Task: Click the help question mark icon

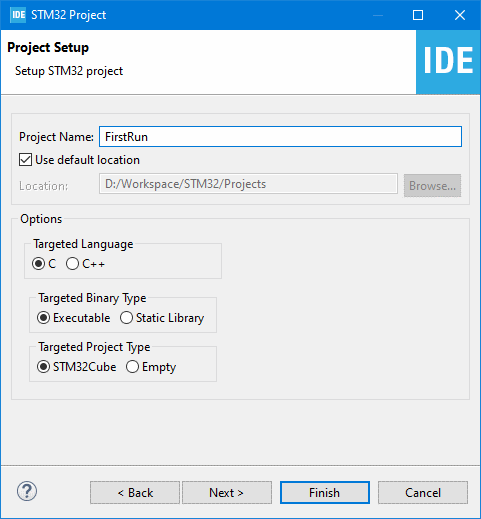Action: pyautogui.click(x=27, y=491)
